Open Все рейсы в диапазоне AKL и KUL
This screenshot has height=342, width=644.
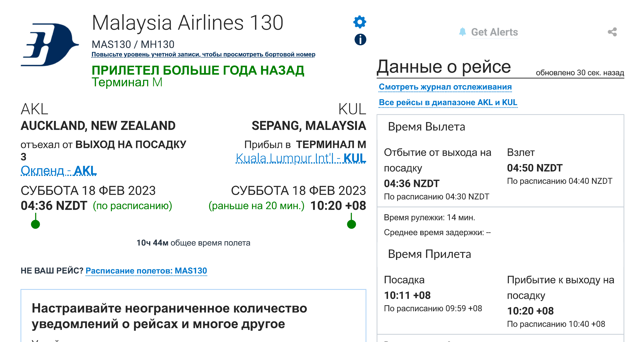pos(448,102)
